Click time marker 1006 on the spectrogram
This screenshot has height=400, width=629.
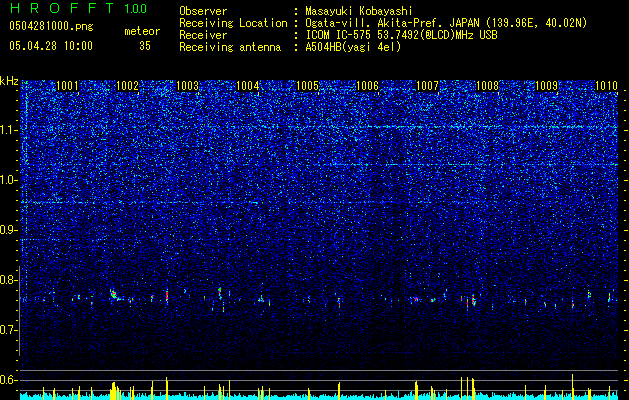(367, 86)
